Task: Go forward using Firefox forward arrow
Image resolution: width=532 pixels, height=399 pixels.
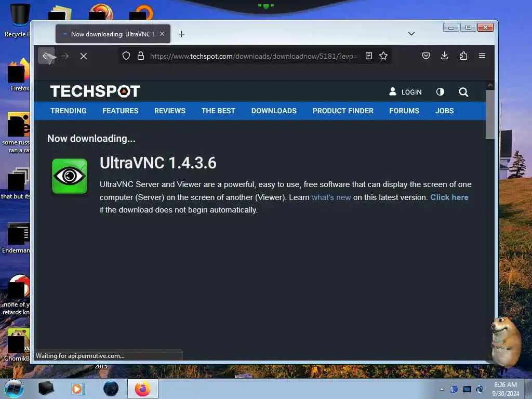Action: coord(65,56)
